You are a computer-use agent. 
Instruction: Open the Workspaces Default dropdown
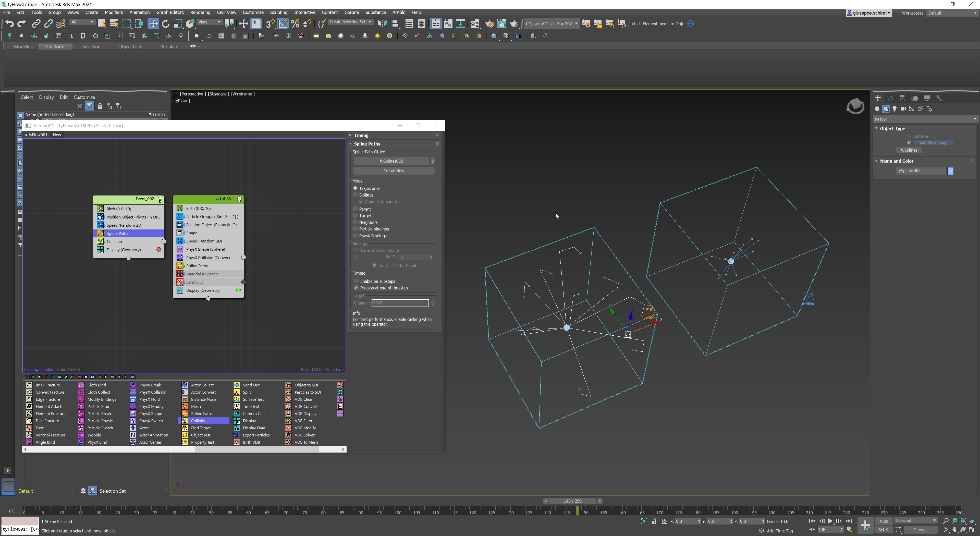[x=951, y=13]
